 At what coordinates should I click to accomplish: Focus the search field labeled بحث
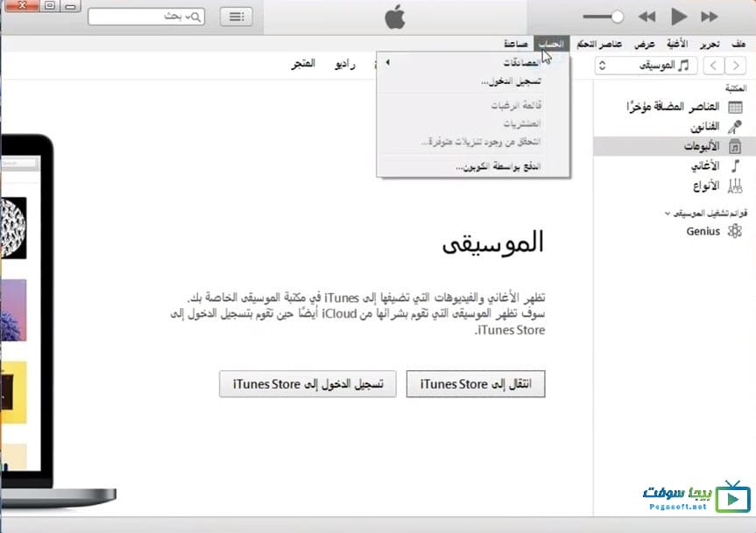point(146,17)
